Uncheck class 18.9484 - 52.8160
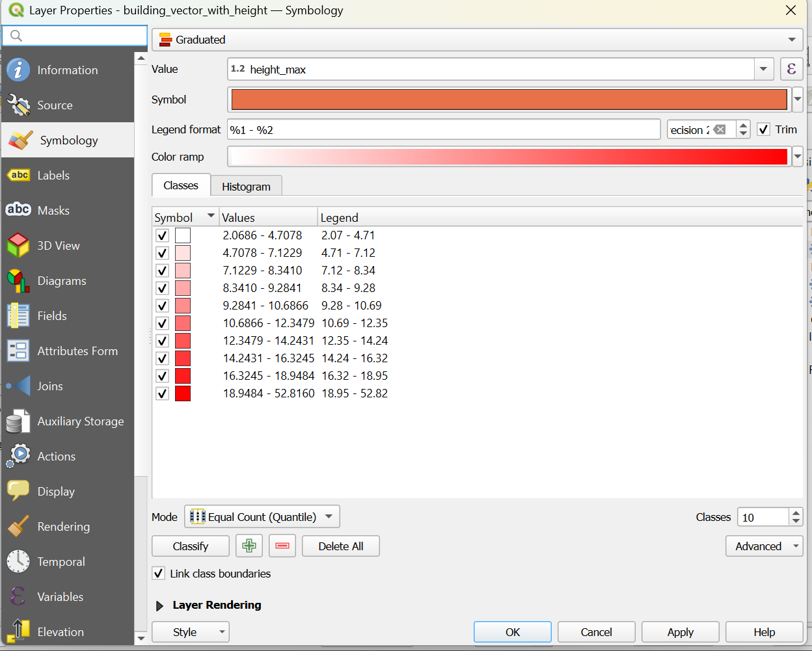This screenshot has height=651, width=812. pos(162,393)
